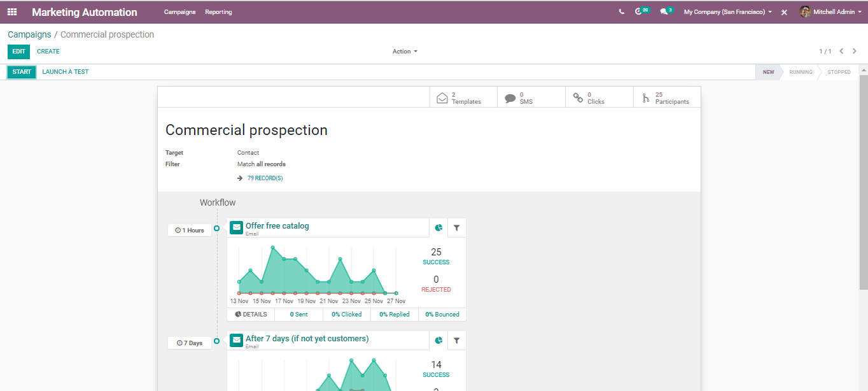
Task: Open the Participants stat button
Action: pyautogui.click(x=667, y=97)
